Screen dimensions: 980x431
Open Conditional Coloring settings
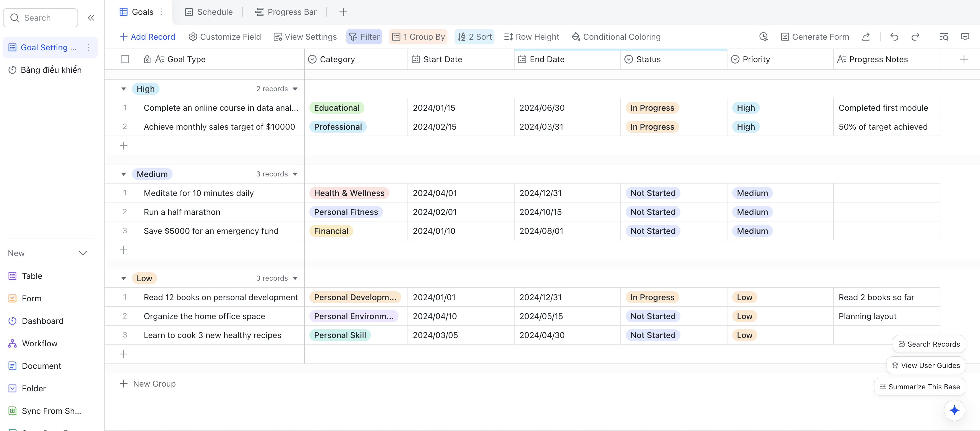[616, 37]
